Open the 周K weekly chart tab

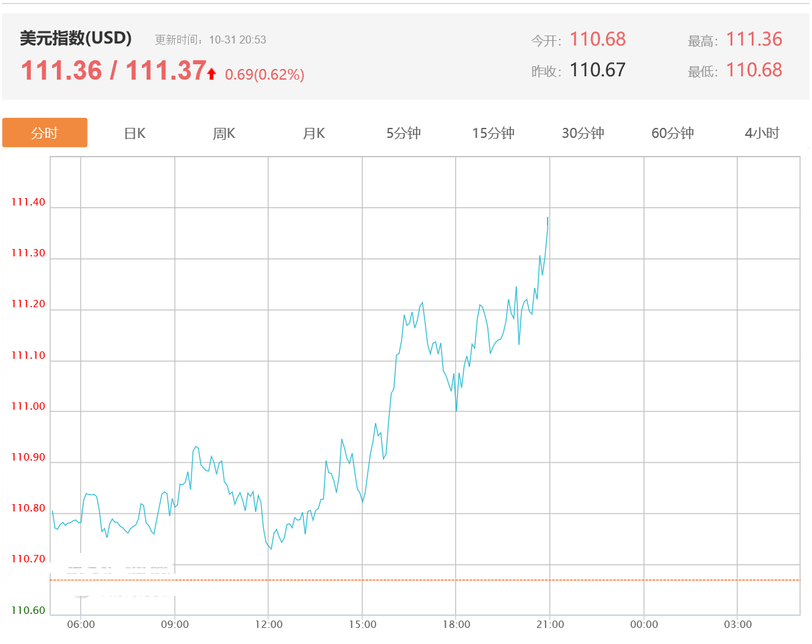coord(224,133)
